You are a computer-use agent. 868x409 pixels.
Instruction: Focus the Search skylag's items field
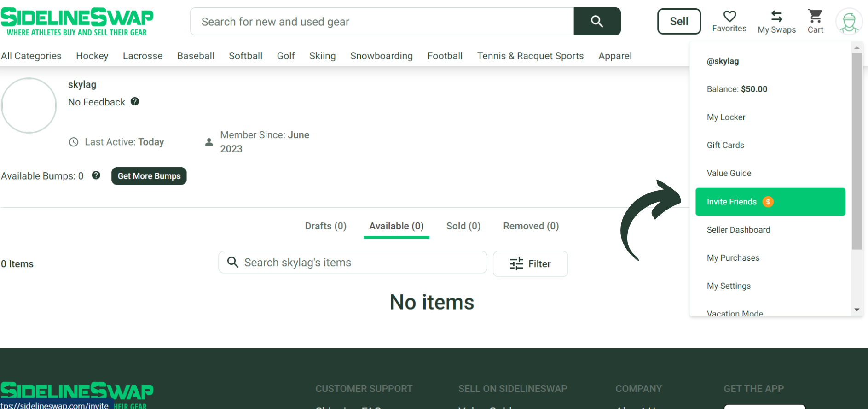click(353, 262)
